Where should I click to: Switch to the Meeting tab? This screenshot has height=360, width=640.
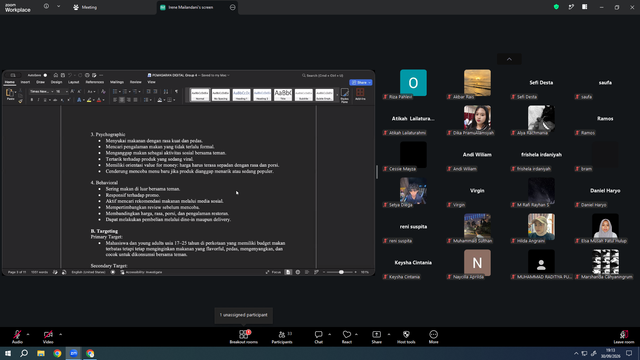85,7
